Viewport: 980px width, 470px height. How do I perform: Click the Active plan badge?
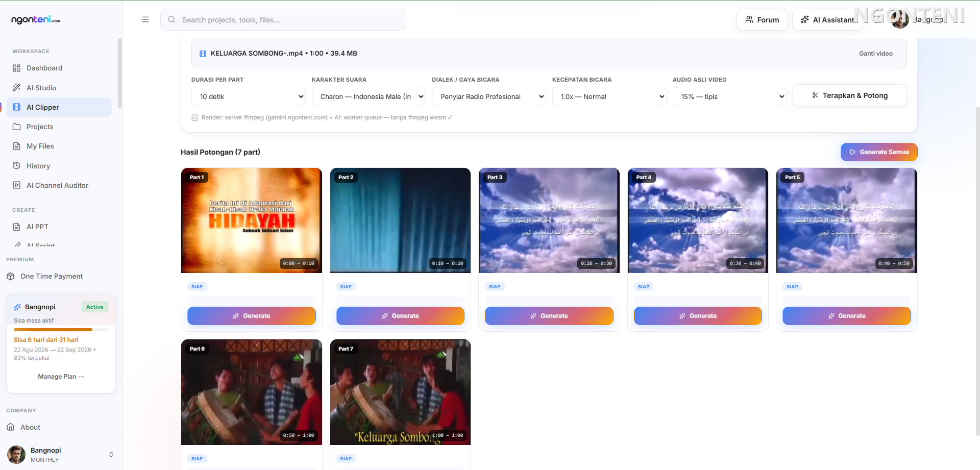tap(95, 307)
